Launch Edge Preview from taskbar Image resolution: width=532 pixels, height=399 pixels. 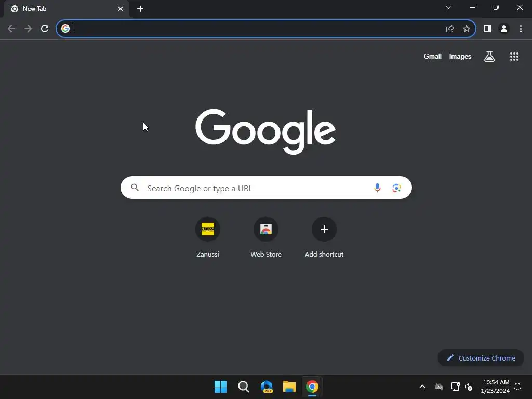tap(267, 387)
